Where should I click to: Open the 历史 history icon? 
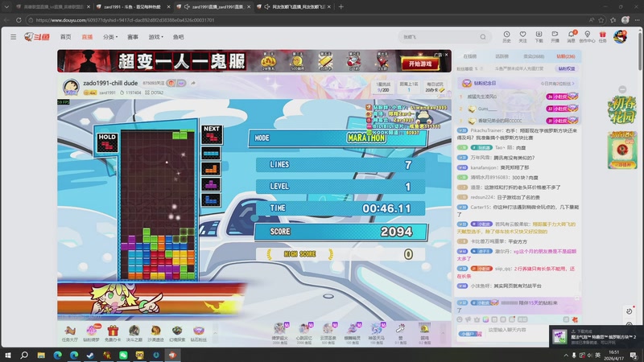[x=507, y=37]
